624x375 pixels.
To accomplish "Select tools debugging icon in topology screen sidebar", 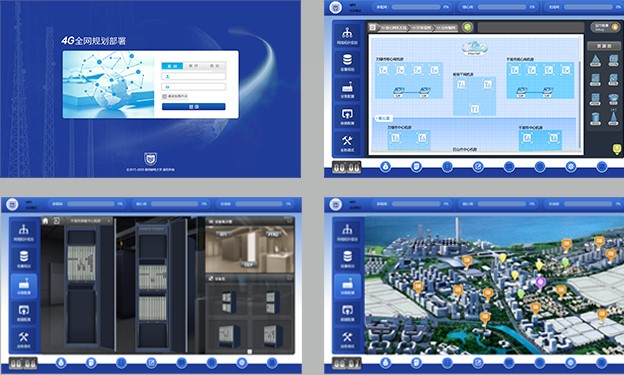I will 347,143.
